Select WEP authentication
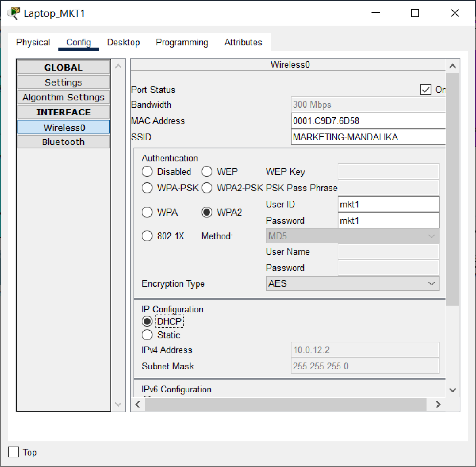This screenshot has height=467, width=476. click(207, 171)
